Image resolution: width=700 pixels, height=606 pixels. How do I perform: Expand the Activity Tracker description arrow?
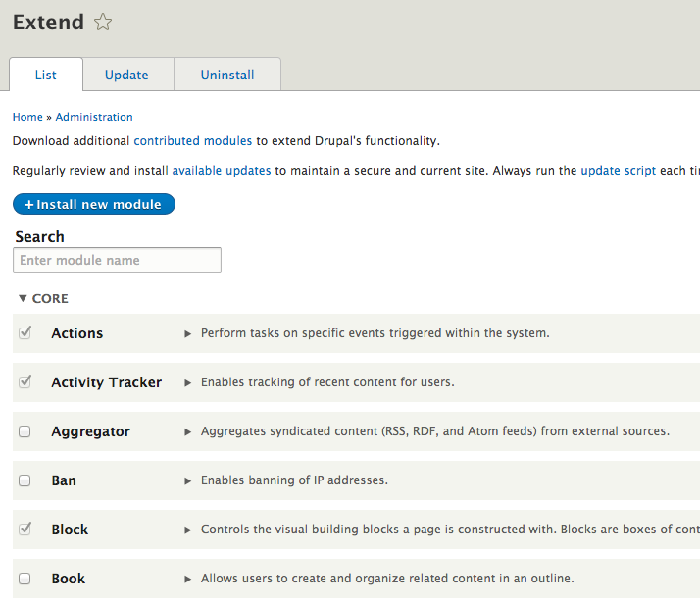pyautogui.click(x=188, y=383)
